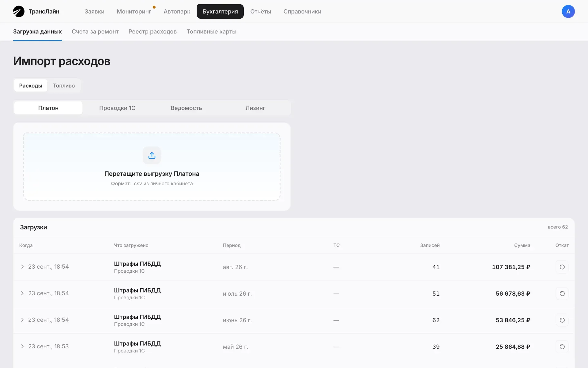The image size is (588, 368).
Task: Open the user avatar A menu
Action: tap(568, 11)
